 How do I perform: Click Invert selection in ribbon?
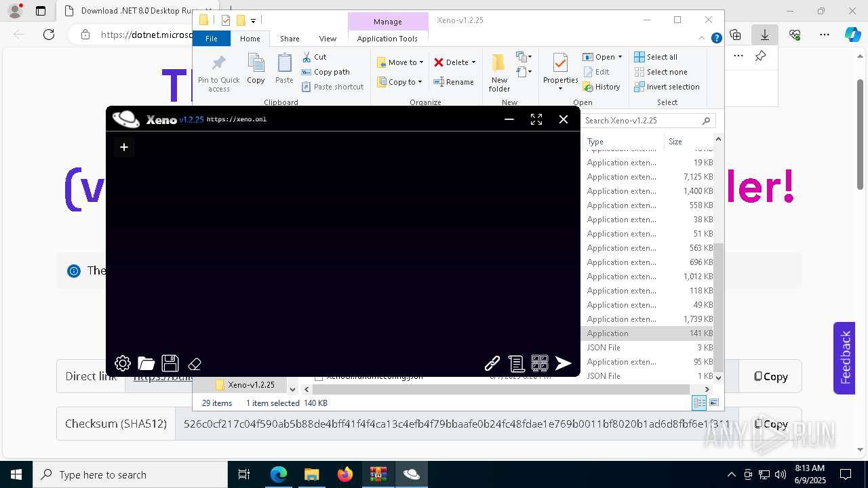pyautogui.click(x=667, y=87)
